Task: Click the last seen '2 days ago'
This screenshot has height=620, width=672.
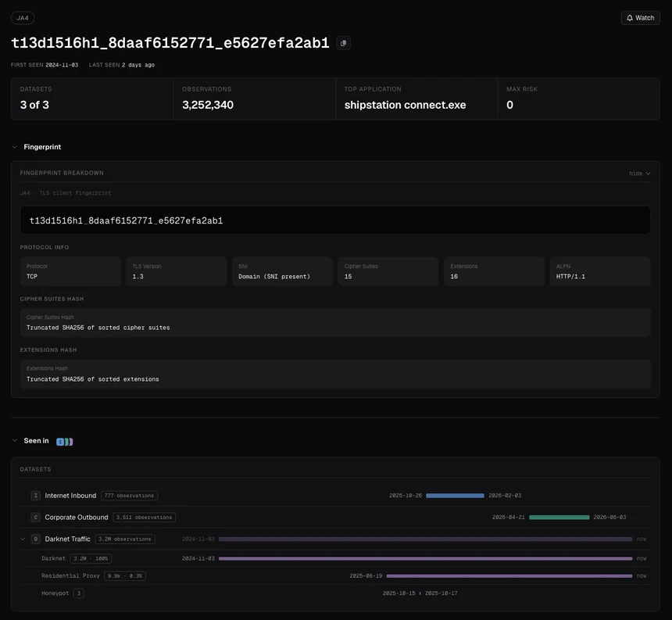Action: pyautogui.click(x=138, y=65)
